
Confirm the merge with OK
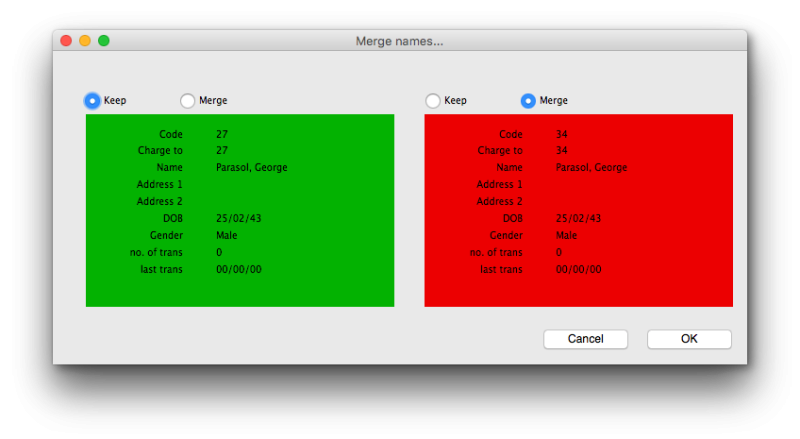click(x=689, y=339)
